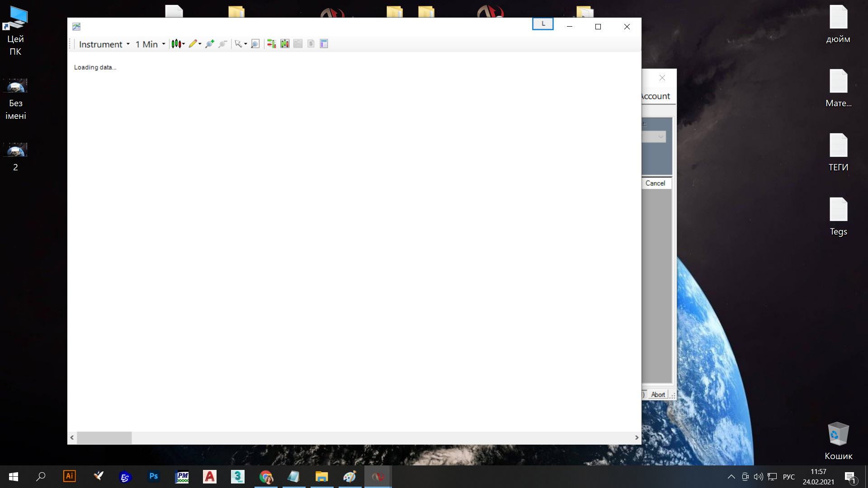Open the cursor pointer type dropdown
Screen dimensions: 868x488
[x=241, y=44]
